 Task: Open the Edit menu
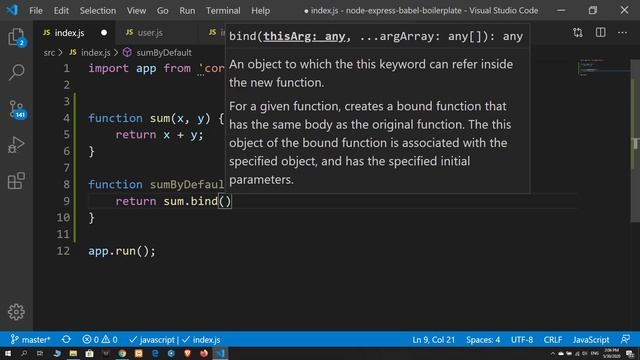pyautogui.click(x=61, y=11)
